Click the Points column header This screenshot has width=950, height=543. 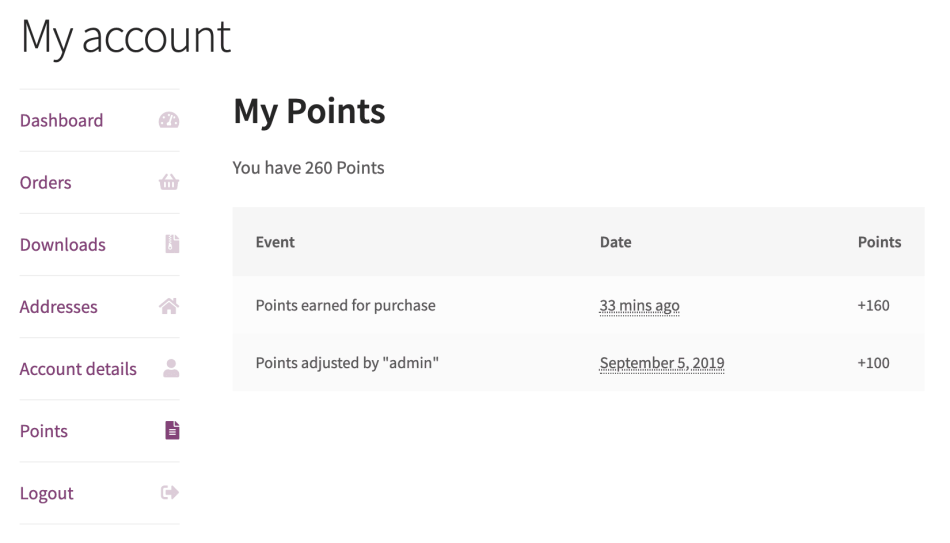pyautogui.click(x=879, y=242)
